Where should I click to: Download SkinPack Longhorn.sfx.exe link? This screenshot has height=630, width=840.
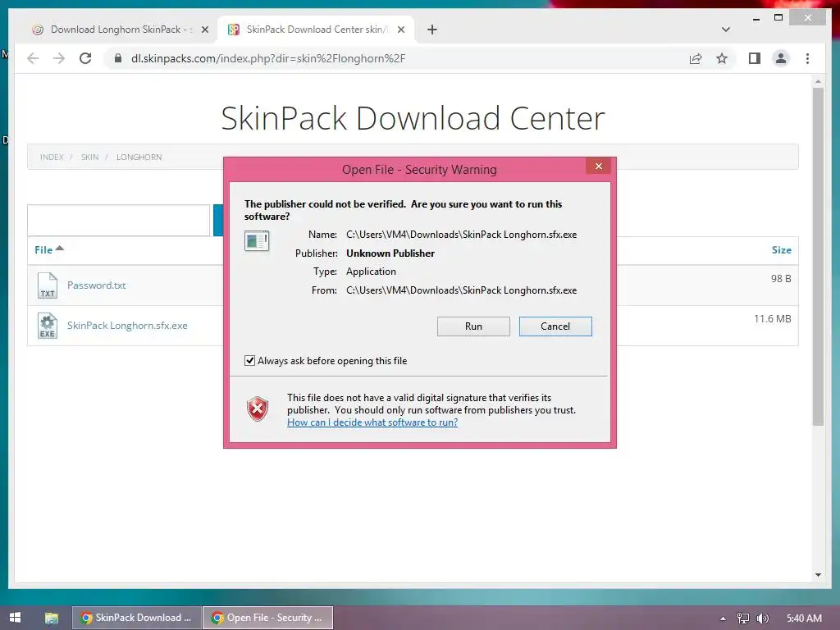click(x=127, y=325)
